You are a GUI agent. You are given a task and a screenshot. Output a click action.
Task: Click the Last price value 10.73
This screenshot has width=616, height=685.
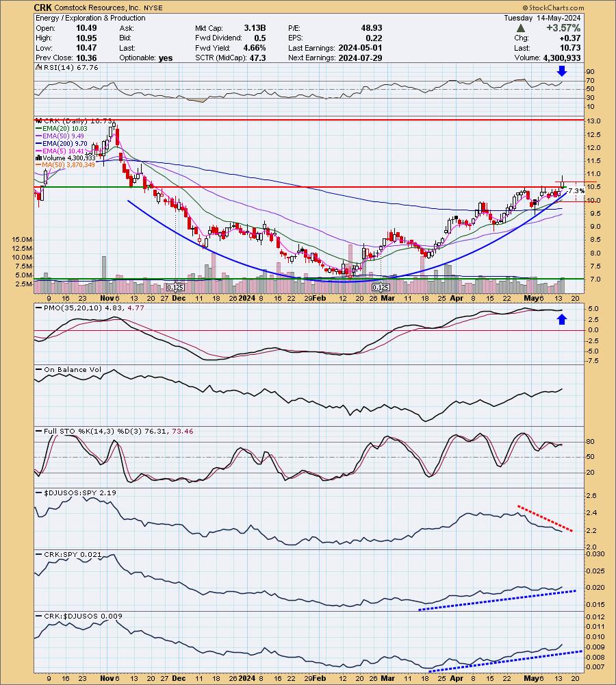click(570, 48)
